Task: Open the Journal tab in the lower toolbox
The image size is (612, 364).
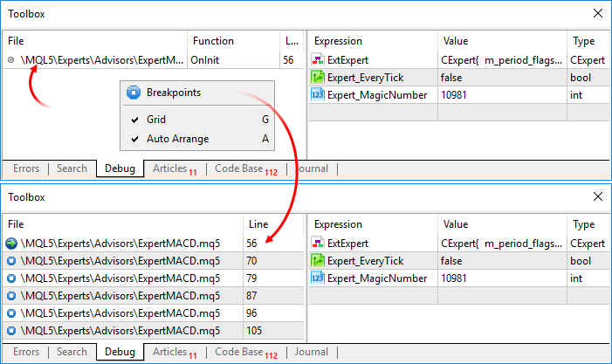Action: (311, 352)
